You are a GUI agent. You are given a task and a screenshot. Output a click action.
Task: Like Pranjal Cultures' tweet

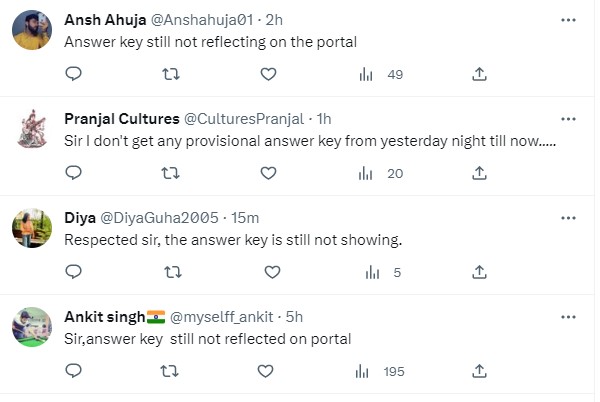268,173
